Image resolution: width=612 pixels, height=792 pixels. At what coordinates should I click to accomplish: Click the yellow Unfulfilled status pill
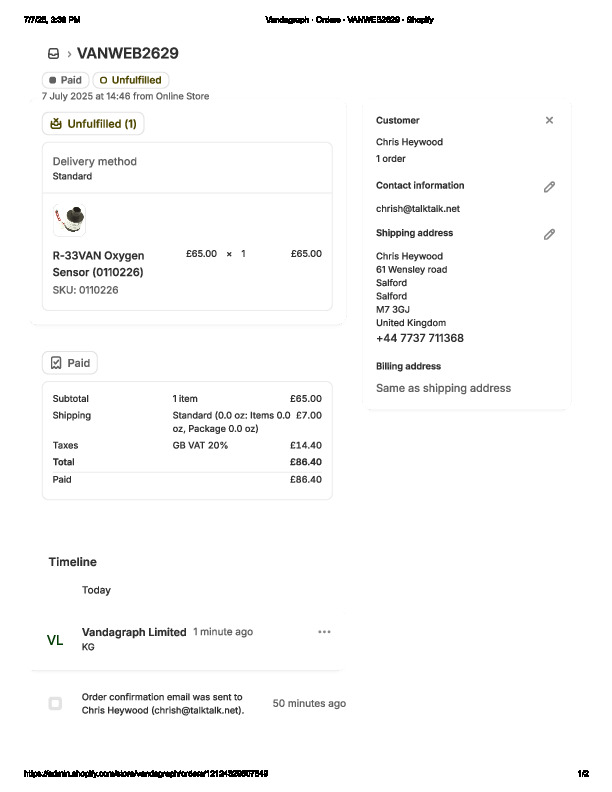tap(131, 80)
